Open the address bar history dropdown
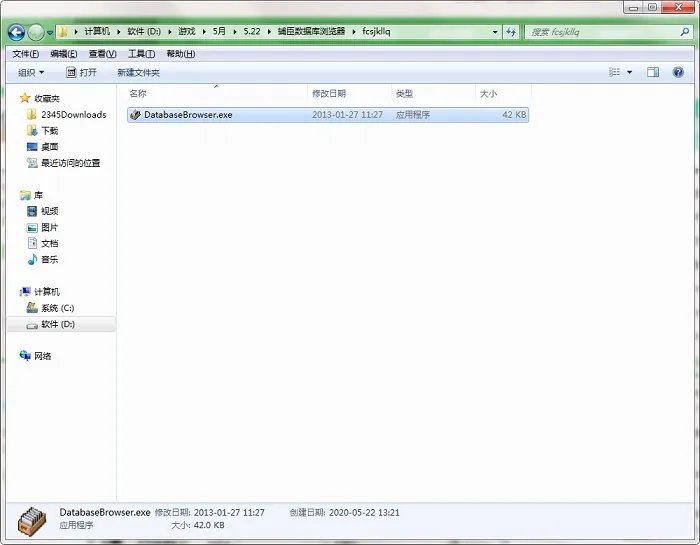 click(495, 32)
